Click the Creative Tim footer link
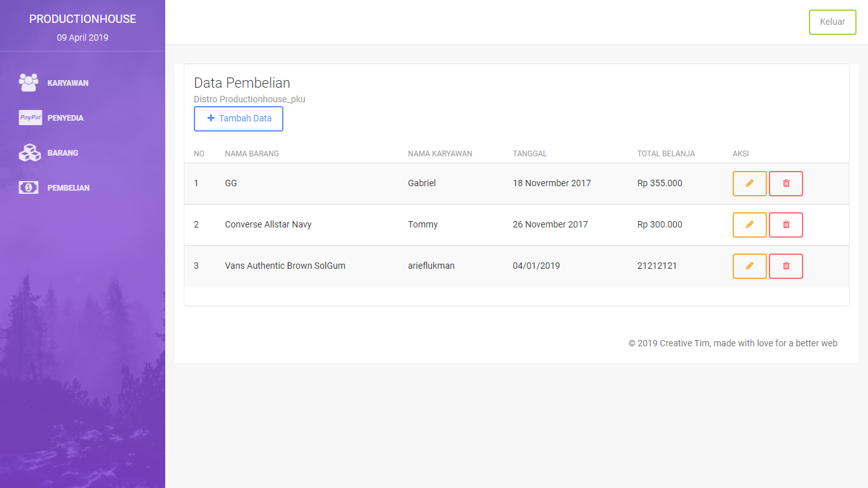Screen dimensions: 868x488 coord(685,343)
